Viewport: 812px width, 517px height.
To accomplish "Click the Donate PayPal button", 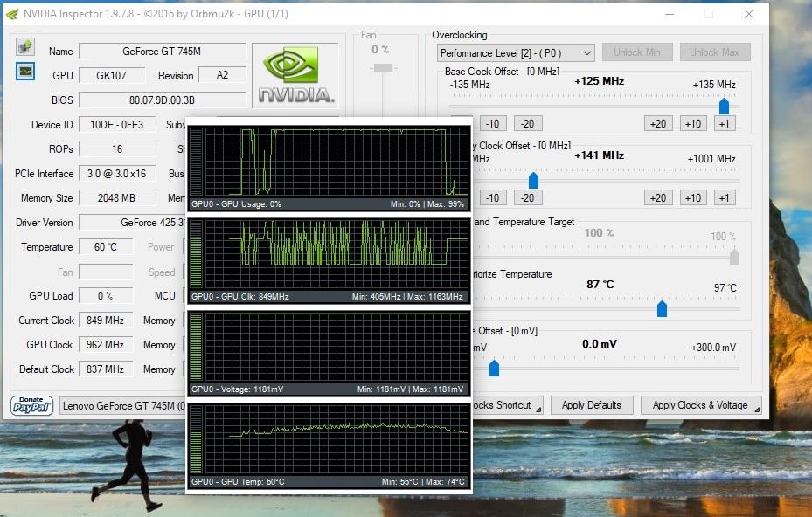I will click(x=31, y=405).
